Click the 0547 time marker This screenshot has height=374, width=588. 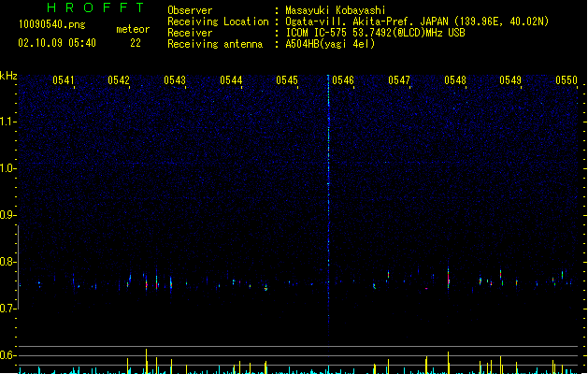coord(399,80)
